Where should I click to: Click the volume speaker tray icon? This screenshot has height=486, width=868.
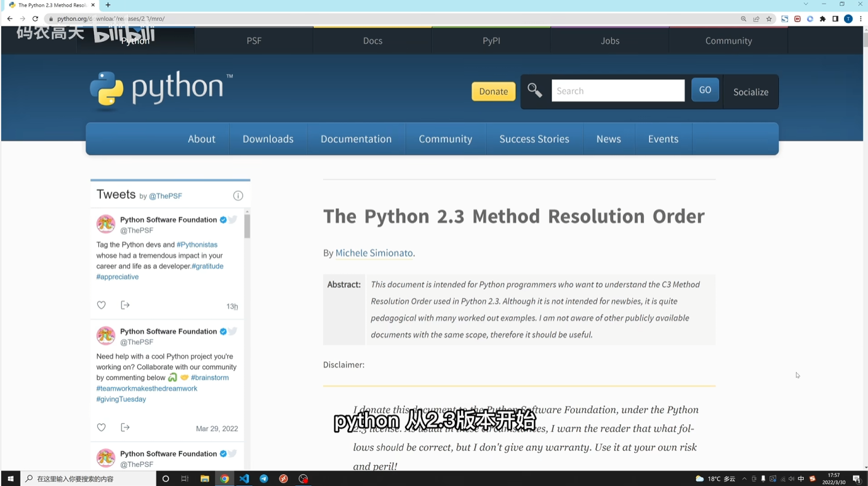[x=792, y=479]
